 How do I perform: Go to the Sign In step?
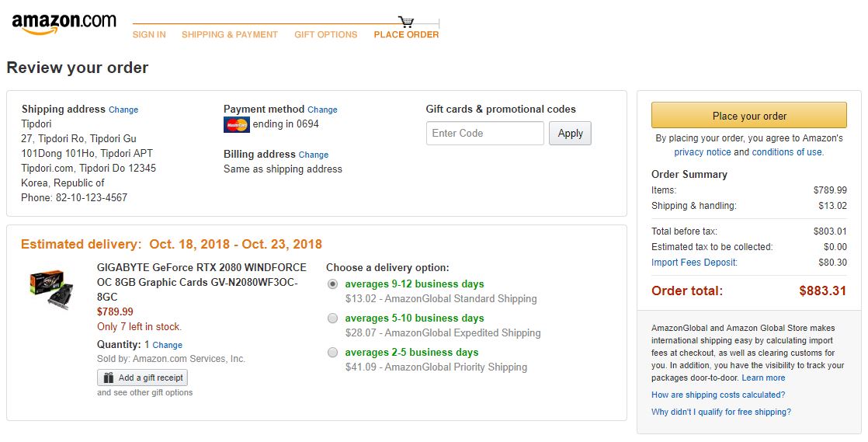point(149,35)
